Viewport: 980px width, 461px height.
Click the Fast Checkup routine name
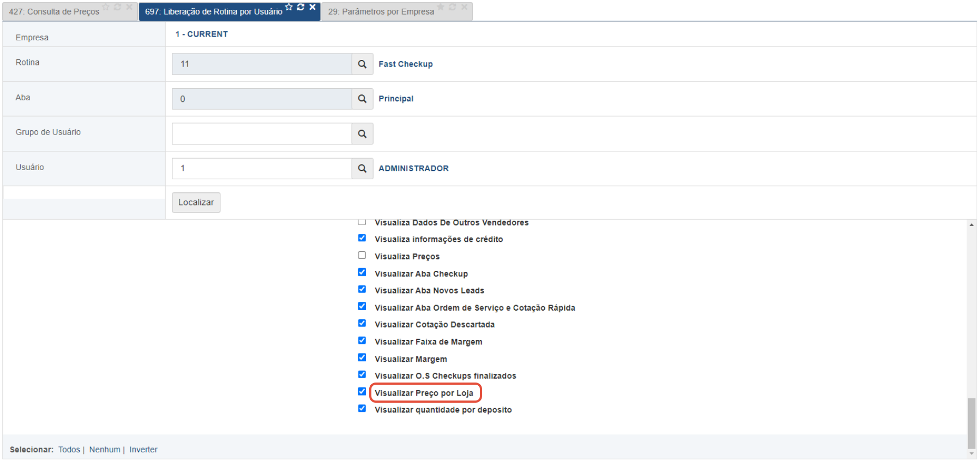[406, 64]
